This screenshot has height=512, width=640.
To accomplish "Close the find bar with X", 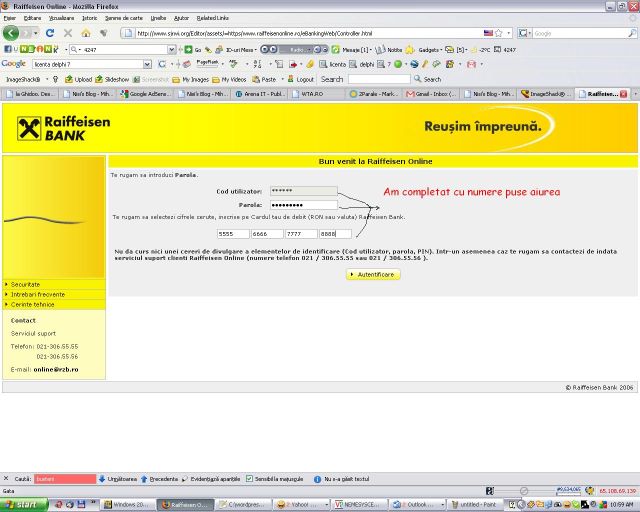I will tap(6, 479).
